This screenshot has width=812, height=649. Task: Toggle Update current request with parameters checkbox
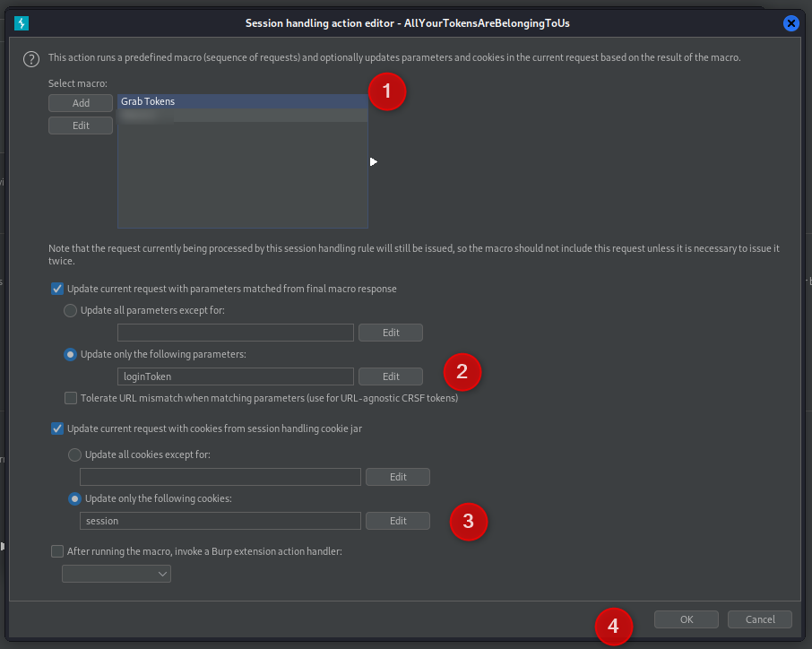57,289
